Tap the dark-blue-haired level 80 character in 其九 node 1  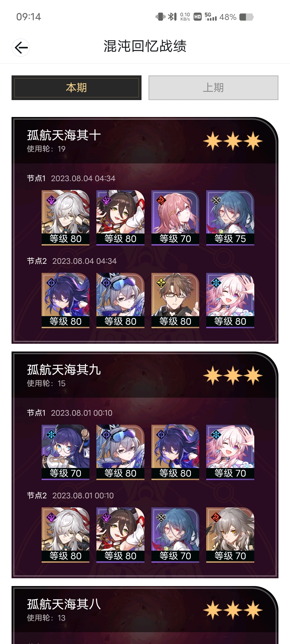click(175, 452)
